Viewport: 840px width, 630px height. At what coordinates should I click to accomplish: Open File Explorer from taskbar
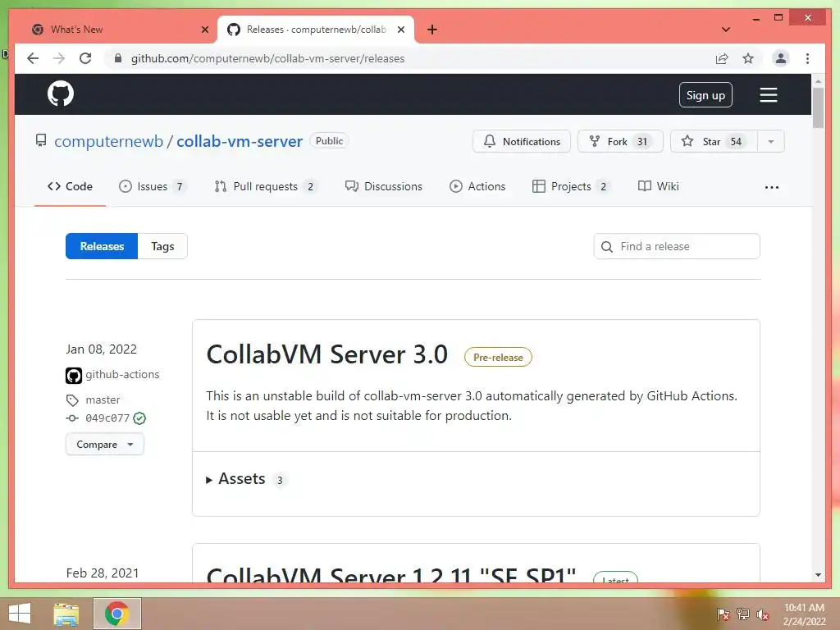point(66,614)
